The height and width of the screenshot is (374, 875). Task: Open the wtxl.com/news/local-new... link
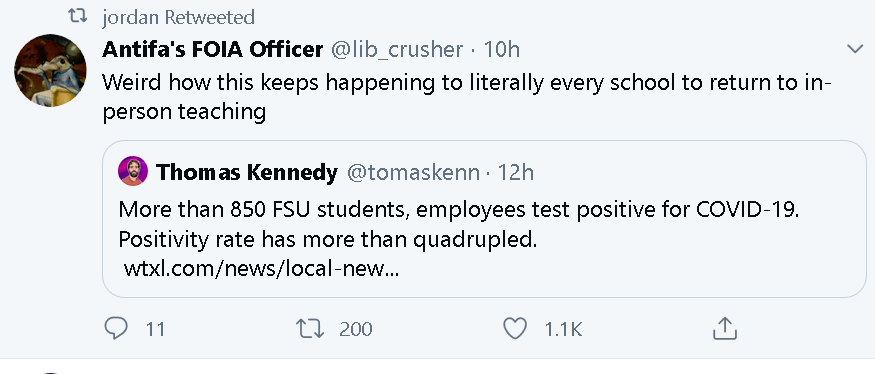tap(261, 269)
